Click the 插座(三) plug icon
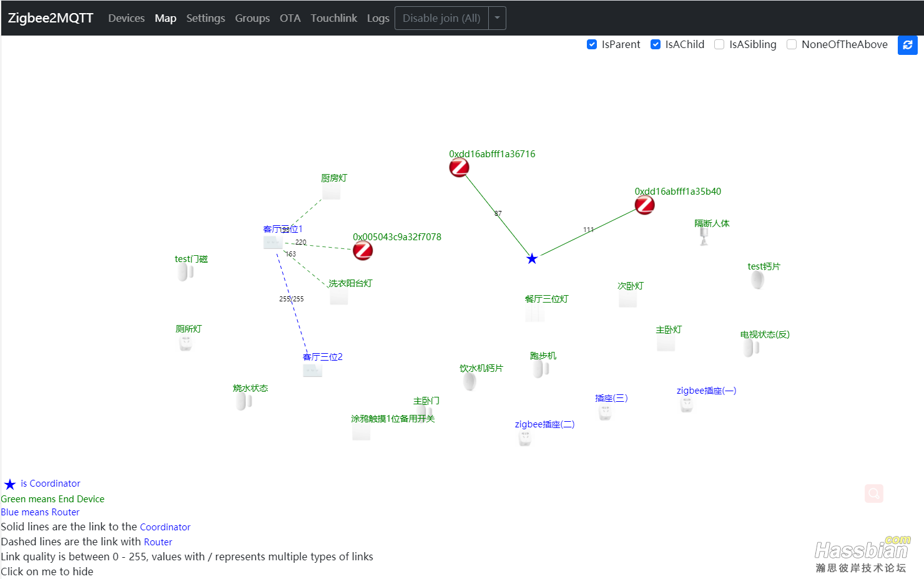Image resolution: width=924 pixels, height=579 pixels. click(x=605, y=412)
